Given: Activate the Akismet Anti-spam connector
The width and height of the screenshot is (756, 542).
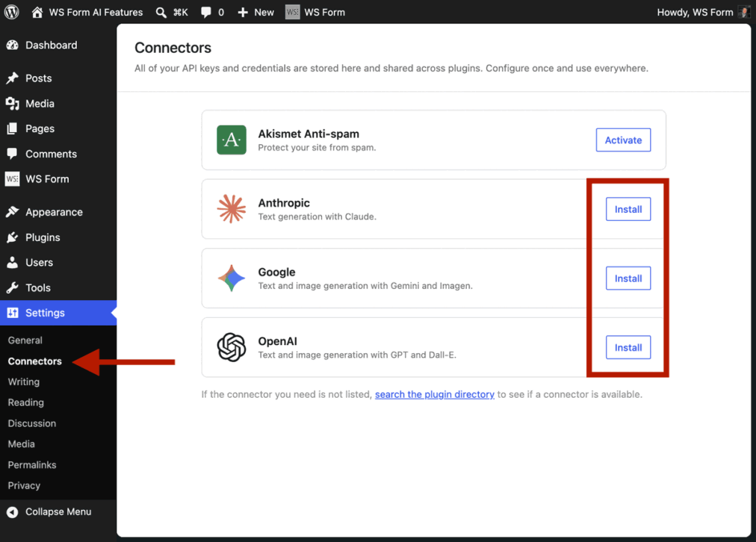Looking at the screenshot, I should point(624,140).
